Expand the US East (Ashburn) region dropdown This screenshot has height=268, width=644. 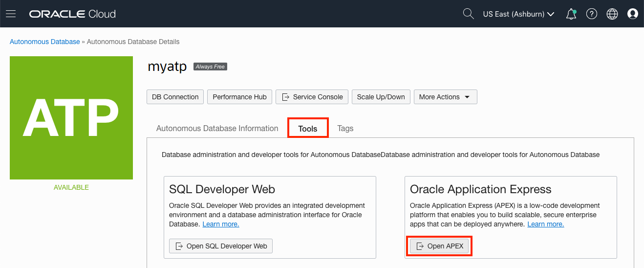[x=518, y=14]
